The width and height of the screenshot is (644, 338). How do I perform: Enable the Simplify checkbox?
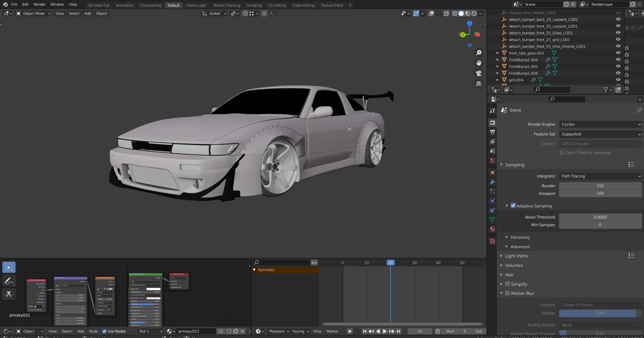coord(508,284)
